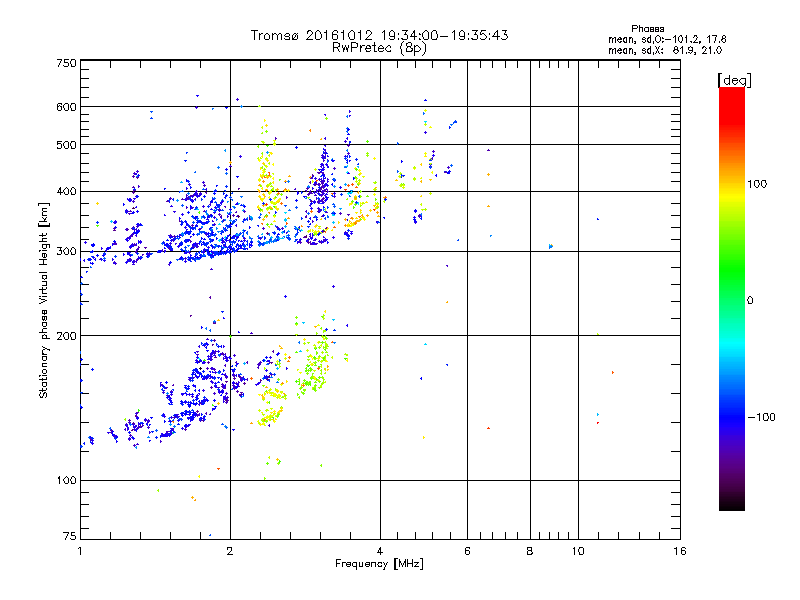800x600 pixels.
Task: Click the 'Stationary phase Virtual Height [km]' axis title
Action: [x=44, y=300]
